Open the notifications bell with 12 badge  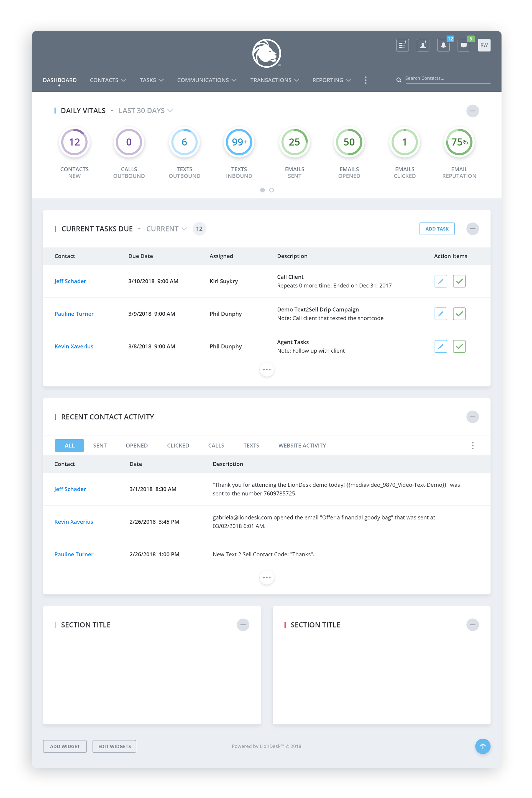coord(443,45)
